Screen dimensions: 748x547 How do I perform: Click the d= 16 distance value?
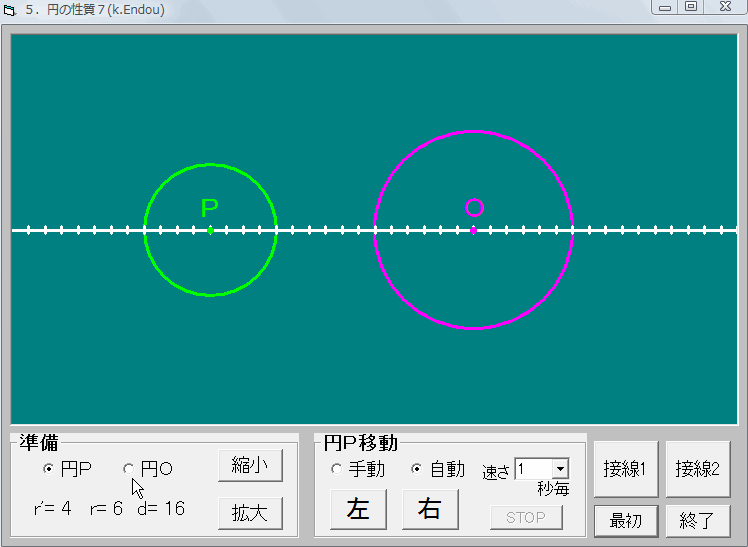(x=161, y=509)
